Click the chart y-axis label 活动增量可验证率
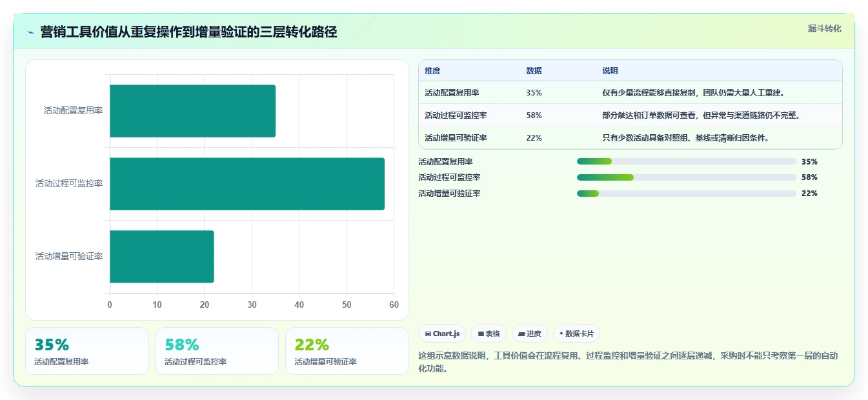The width and height of the screenshot is (868, 400). click(x=69, y=256)
